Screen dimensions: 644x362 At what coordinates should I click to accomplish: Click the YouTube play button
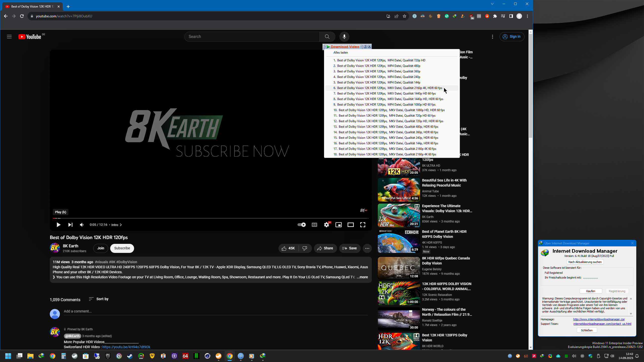click(58, 225)
